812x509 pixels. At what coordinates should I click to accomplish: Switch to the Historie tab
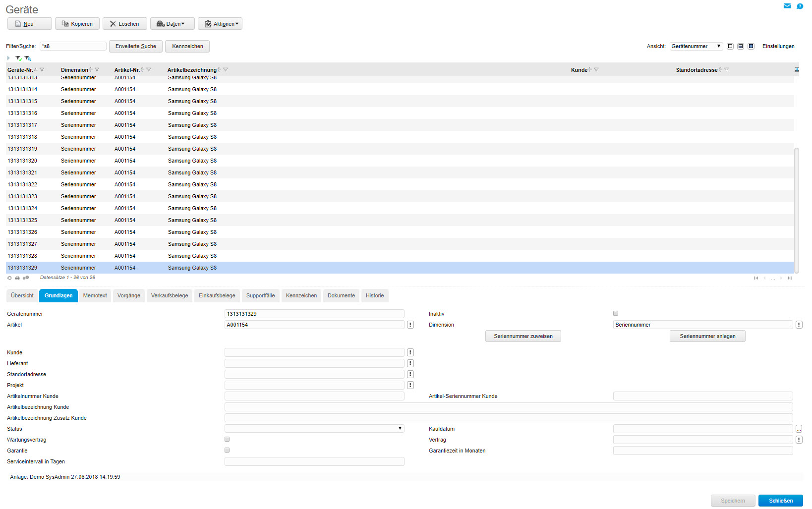pyautogui.click(x=375, y=295)
